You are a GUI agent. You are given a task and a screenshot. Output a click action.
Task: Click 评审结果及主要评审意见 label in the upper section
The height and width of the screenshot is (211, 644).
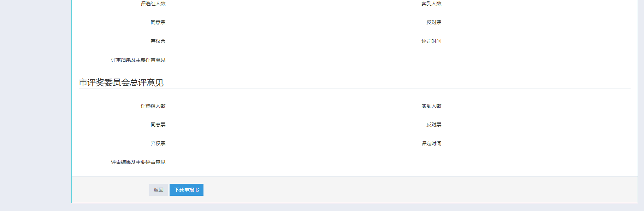138,60
